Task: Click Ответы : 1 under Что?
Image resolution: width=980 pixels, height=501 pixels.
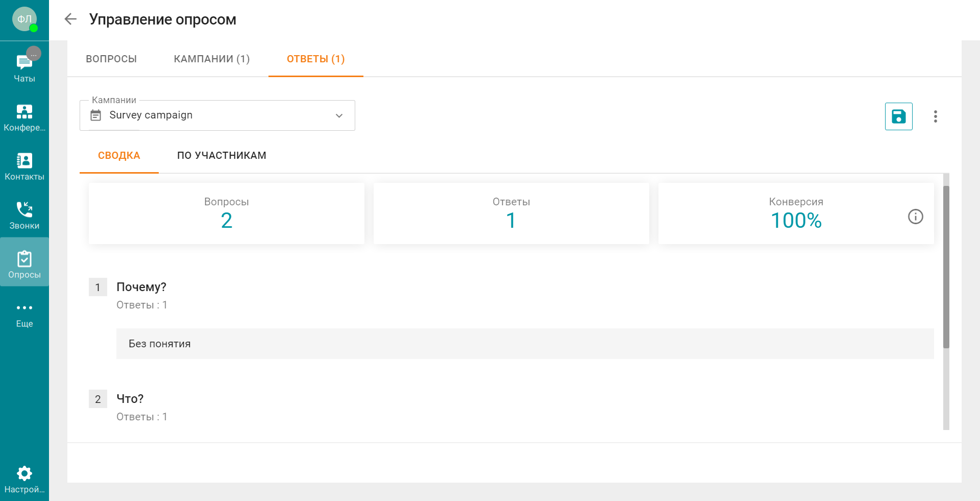Action: (x=142, y=417)
